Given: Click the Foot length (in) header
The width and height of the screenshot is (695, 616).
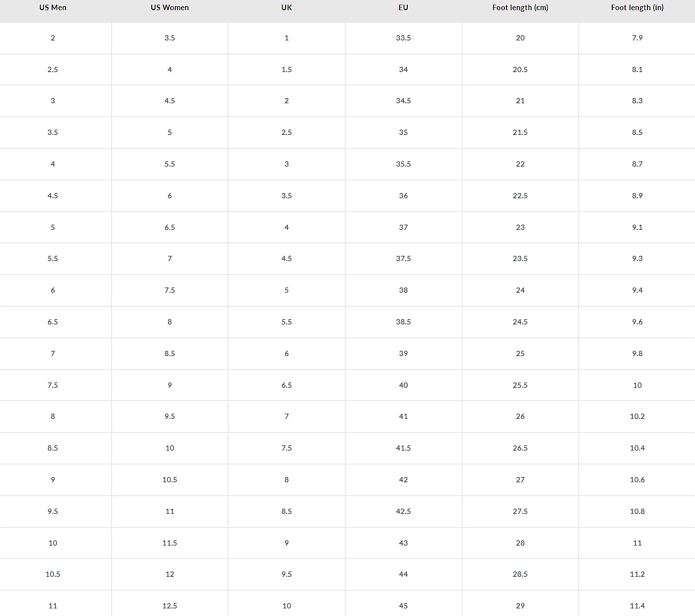Looking at the screenshot, I should 637,8.
